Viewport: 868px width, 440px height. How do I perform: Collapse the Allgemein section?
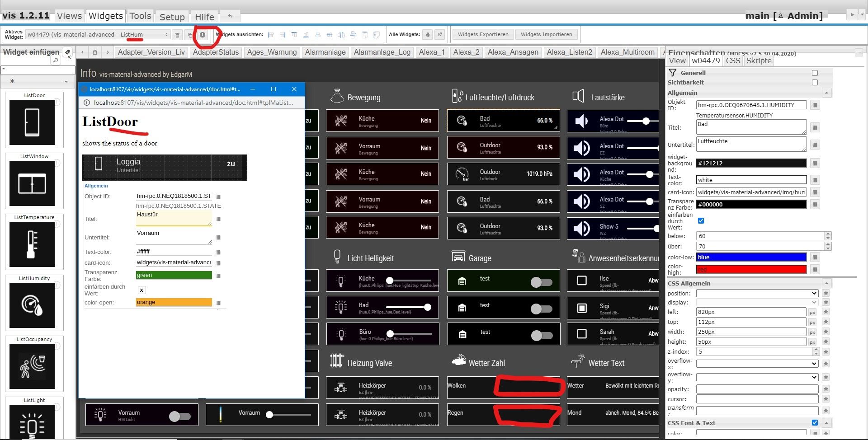(826, 93)
